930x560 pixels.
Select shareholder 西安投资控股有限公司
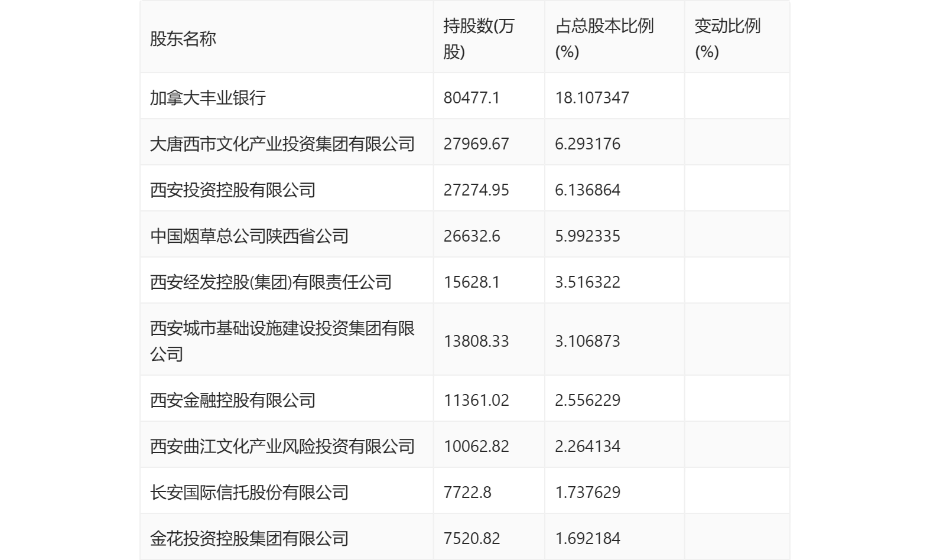233,190
